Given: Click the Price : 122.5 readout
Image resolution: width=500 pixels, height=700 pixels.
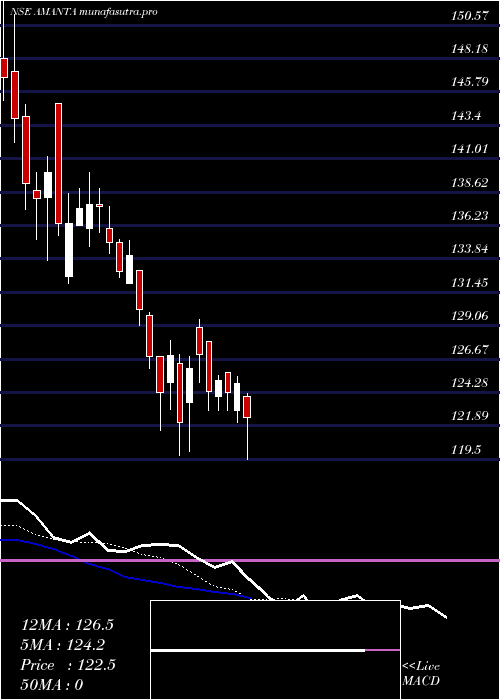Looking at the screenshot, I should point(68,665).
